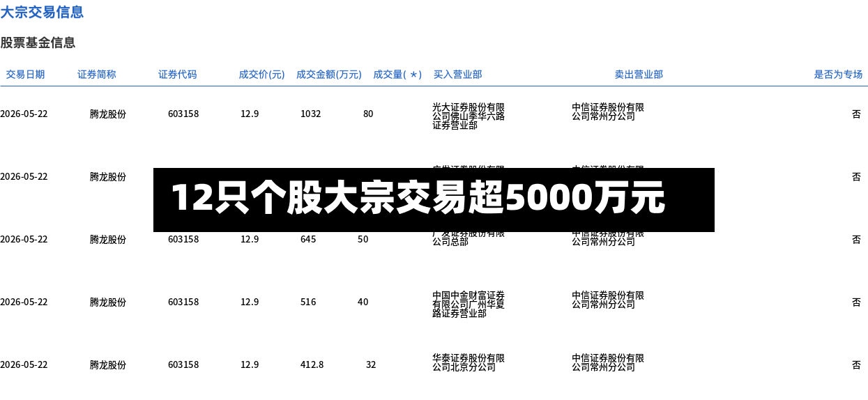
Task: Click price 12.9 in the 516 row
Action: [250, 302]
